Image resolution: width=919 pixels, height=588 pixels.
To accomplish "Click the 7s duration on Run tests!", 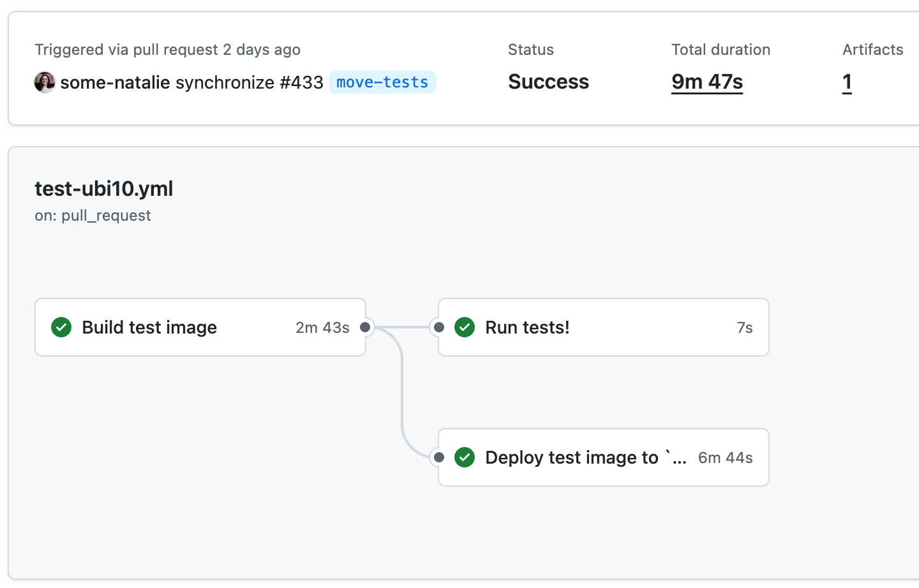I will [745, 327].
